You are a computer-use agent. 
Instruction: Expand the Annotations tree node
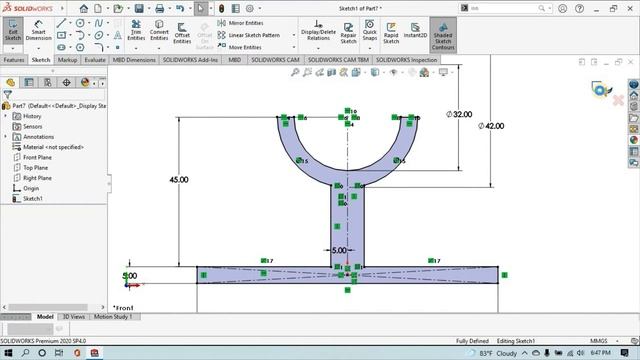[x=6, y=137]
